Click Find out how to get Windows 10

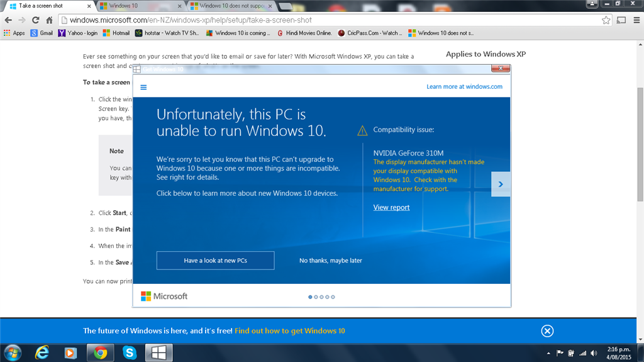point(289,331)
